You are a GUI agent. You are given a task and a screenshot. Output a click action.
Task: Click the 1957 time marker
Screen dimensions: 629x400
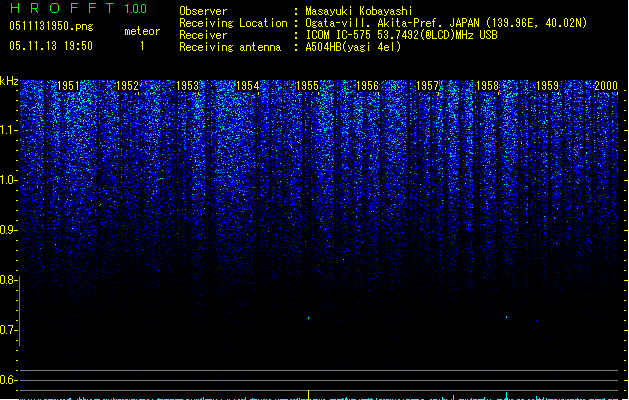427,86
